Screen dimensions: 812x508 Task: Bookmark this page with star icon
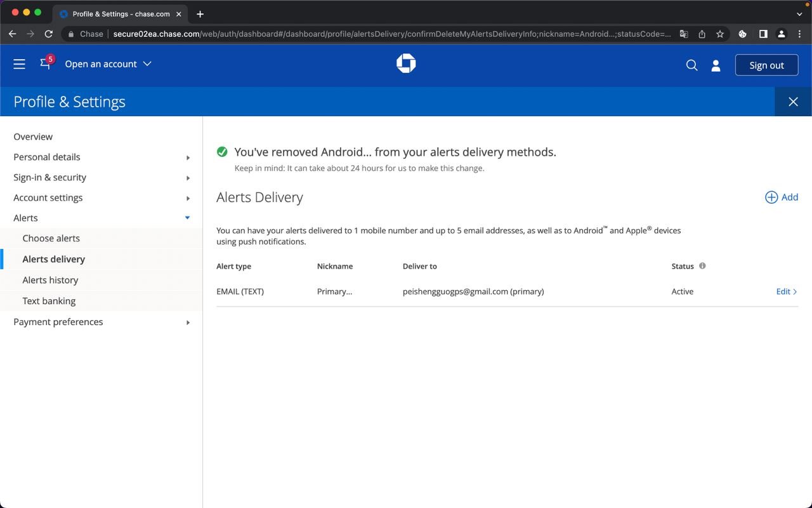point(720,34)
